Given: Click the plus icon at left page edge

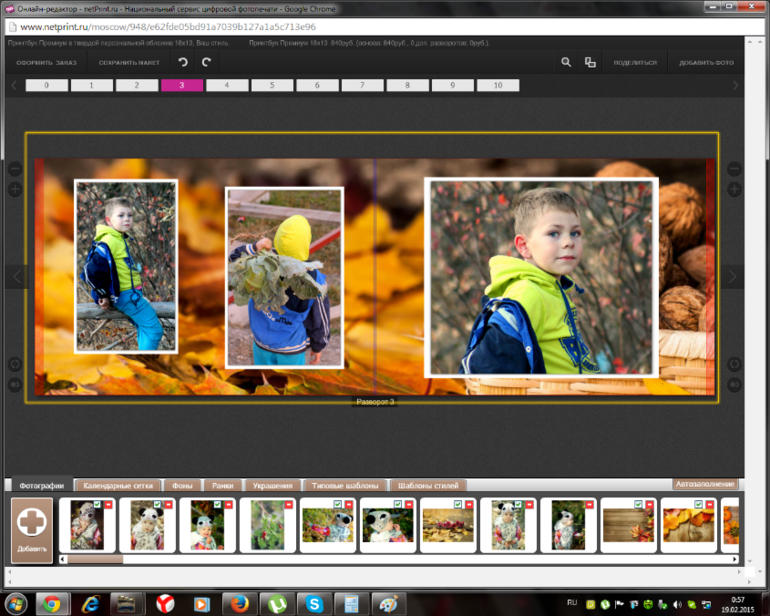Looking at the screenshot, I should click(x=15, y=189).
